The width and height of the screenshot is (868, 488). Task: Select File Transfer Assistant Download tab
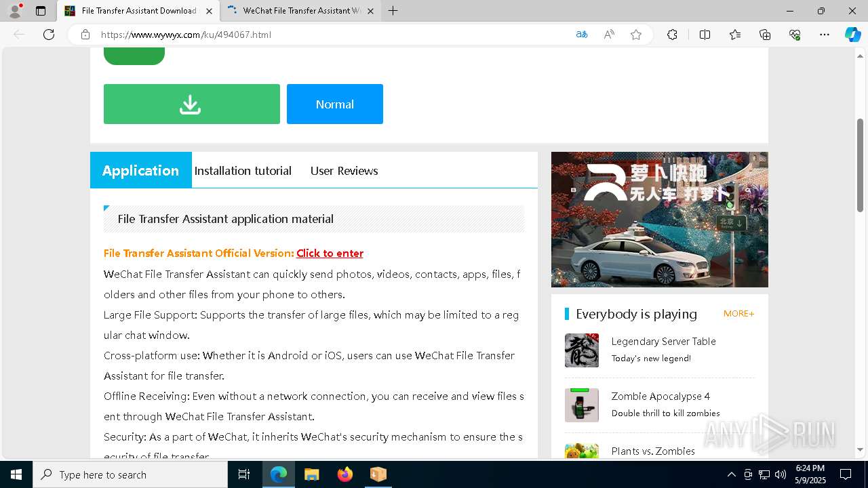click(x=138, y=11)
